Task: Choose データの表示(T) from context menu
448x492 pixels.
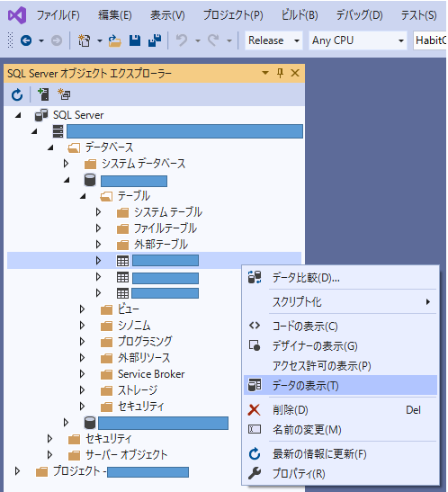Action: click(340, 385)
